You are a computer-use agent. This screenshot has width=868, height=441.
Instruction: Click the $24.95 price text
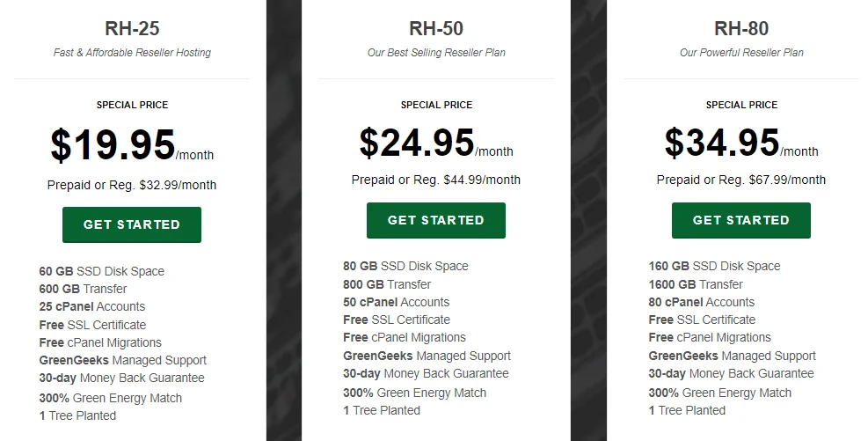coord(417,143)
